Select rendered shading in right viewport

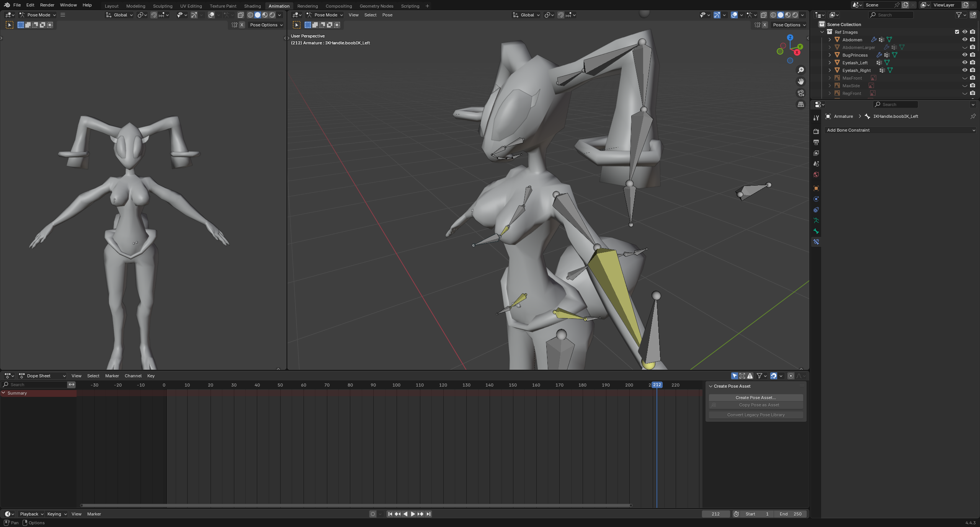point(795,15)
